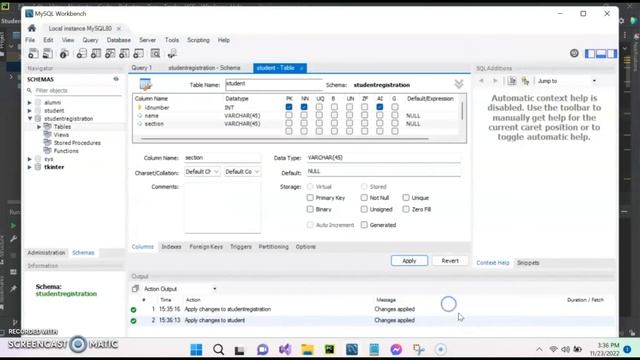This screenshot has height=360, width=640.
Task: Click the open SQL script toolbar icon
Action: pyautogui.click(x=48, y=53)
